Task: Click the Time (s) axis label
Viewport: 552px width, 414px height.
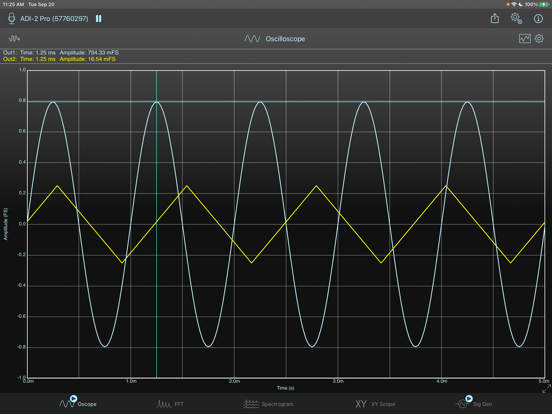Action: click(x=286, y=388)
